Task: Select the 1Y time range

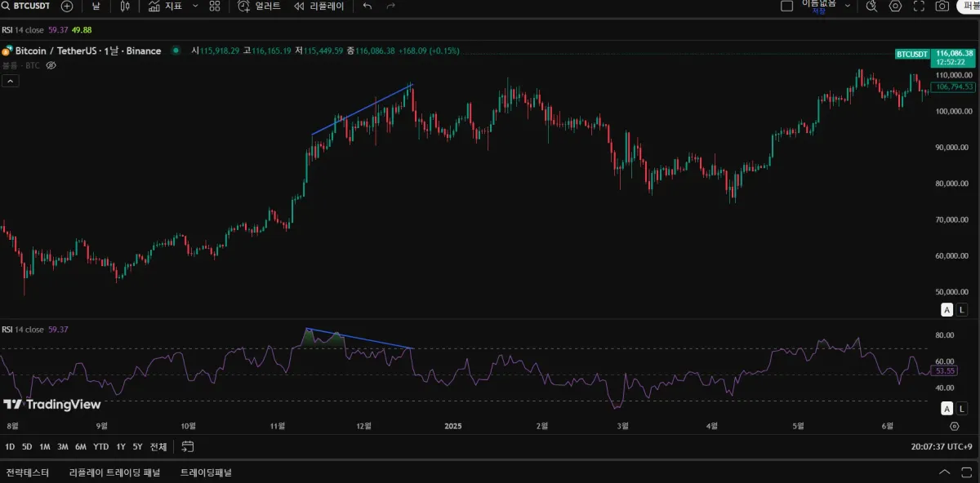Action: 121,446
